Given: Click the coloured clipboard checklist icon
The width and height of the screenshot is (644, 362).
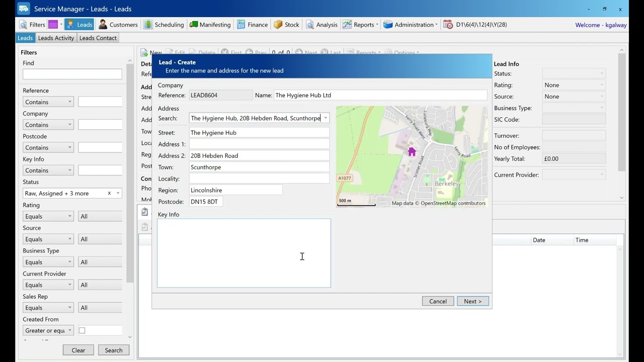Looking at the screenshot, I should [x=145, y=212].
